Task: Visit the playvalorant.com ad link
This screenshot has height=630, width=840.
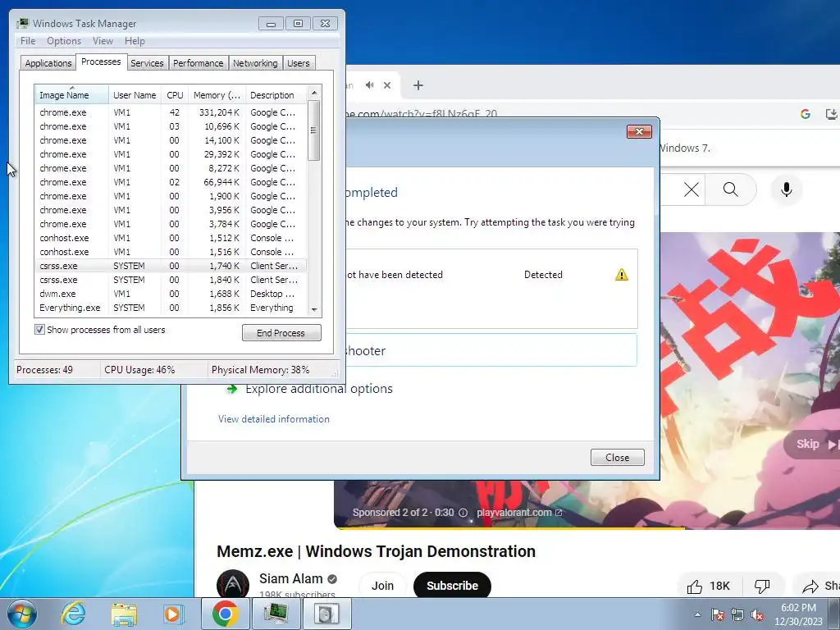Action: click(519, 513)
